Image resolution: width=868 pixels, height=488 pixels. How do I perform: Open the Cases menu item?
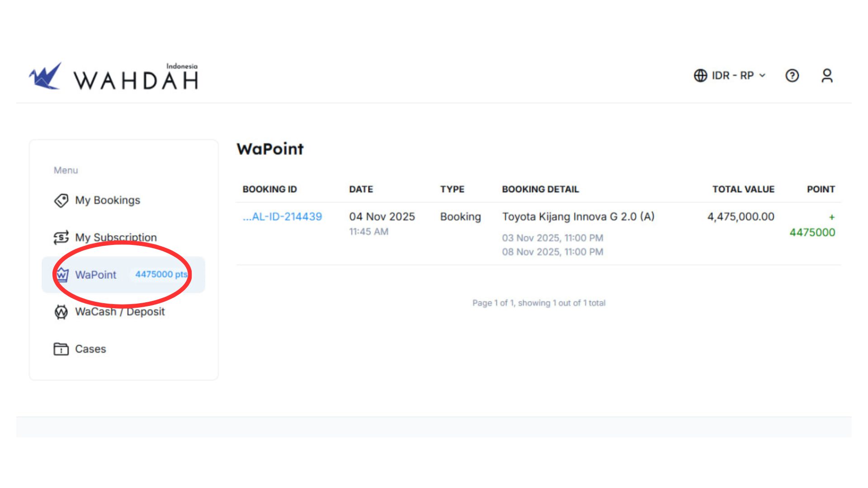pos(90,349)
